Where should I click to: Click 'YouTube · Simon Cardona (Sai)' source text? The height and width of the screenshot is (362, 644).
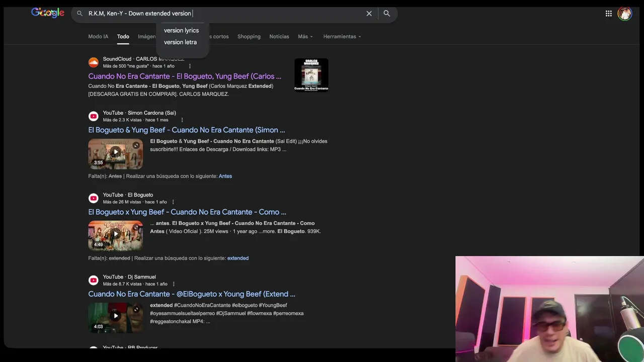[x=139, y=113]
